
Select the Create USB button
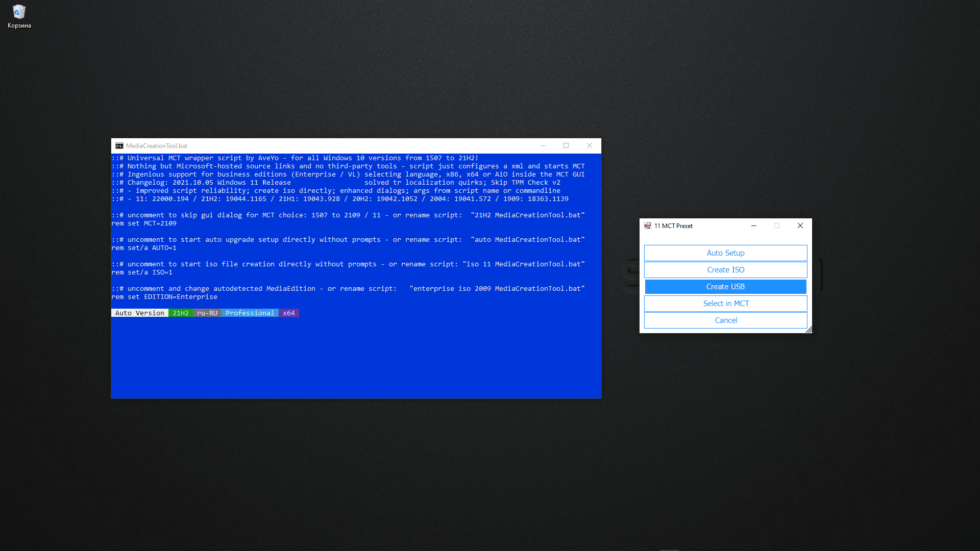(725, 287)
